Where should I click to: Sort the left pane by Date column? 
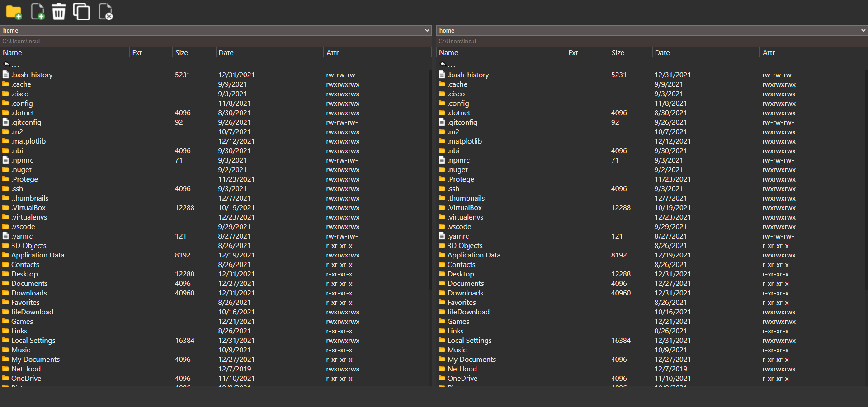pos(270,52)
